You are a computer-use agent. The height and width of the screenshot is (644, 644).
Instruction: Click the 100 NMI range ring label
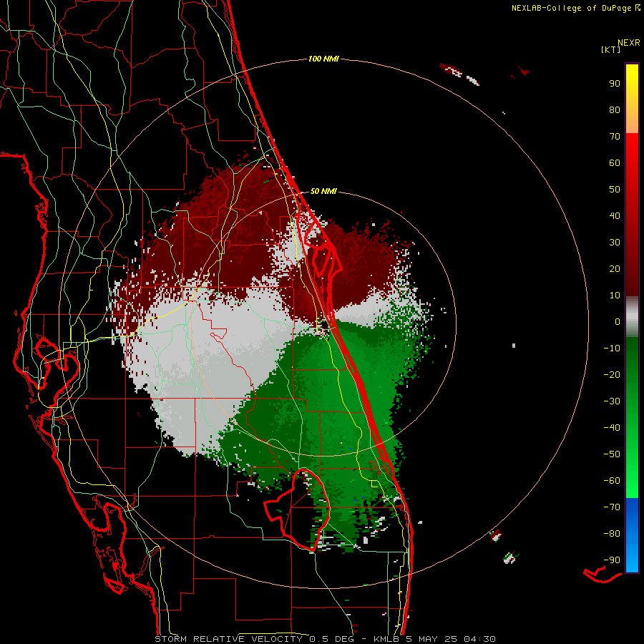point(323,59)
